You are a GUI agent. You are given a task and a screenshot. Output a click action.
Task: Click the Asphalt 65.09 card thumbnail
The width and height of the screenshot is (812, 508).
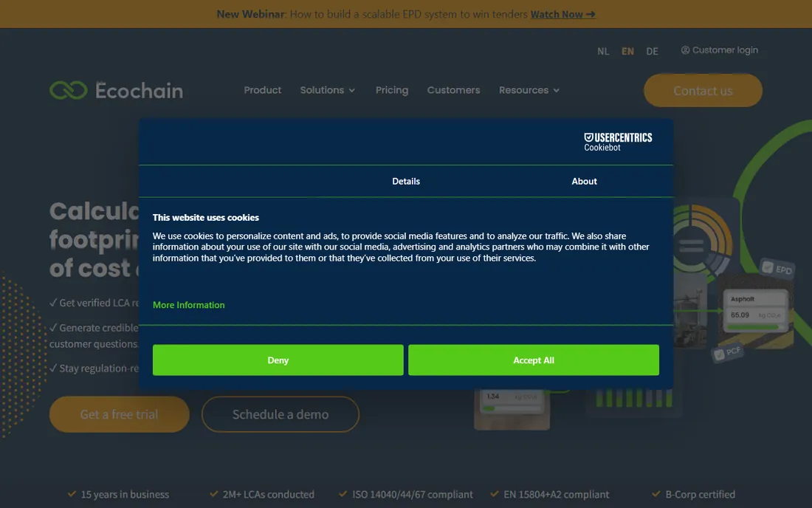coord(756,311)
